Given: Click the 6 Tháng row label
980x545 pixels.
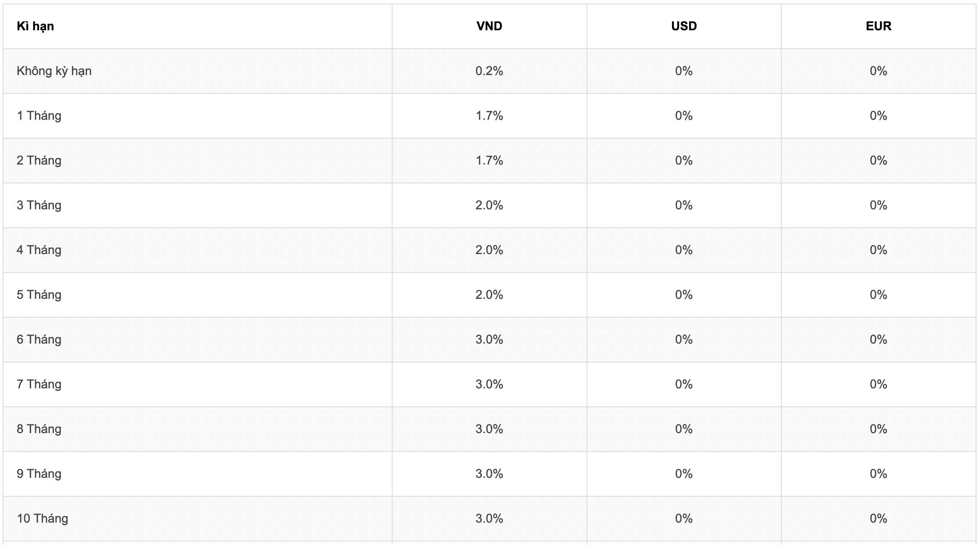Looking at the screenshot, I should [39, 340].
